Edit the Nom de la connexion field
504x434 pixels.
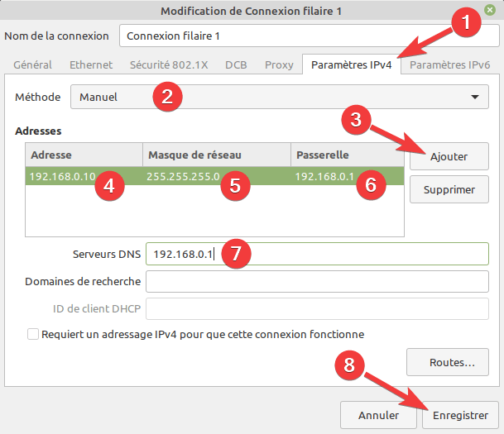click(x=310, y=36)
